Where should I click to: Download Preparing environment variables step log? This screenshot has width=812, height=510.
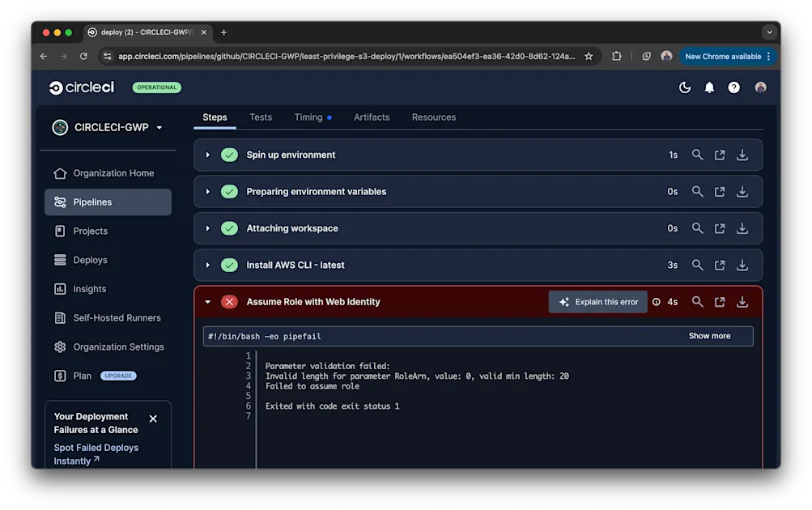(742, 192)
